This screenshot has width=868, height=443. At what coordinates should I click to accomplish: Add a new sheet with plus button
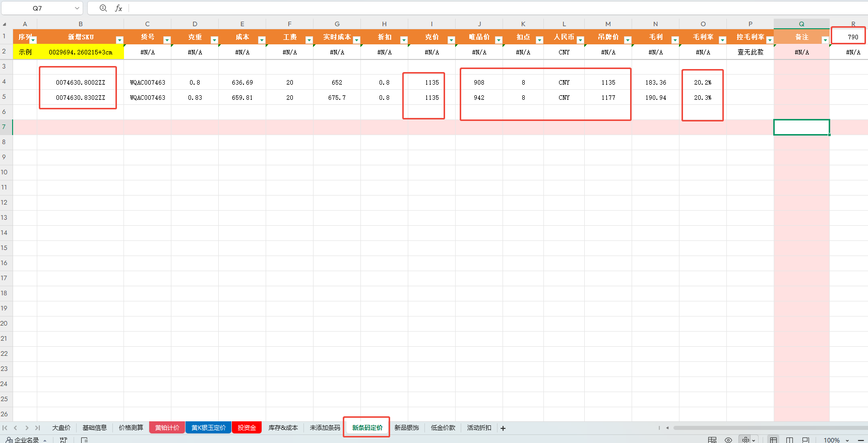tap(503, 428)
